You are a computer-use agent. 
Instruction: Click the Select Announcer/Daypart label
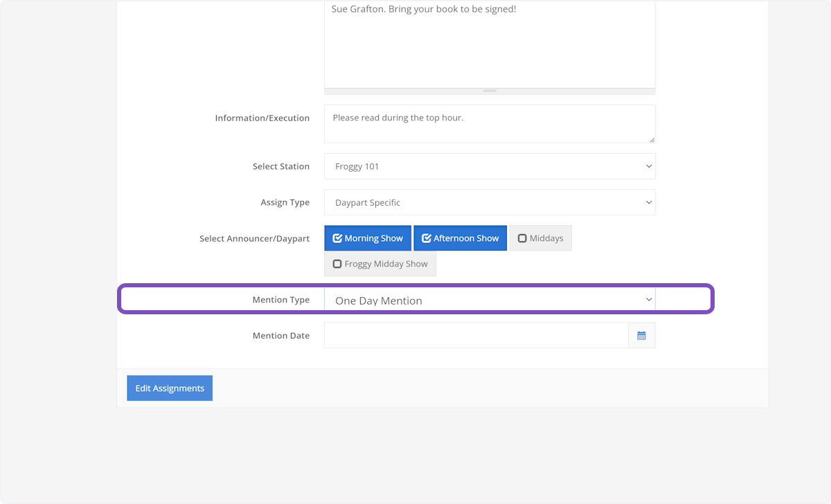click(254, 239)
